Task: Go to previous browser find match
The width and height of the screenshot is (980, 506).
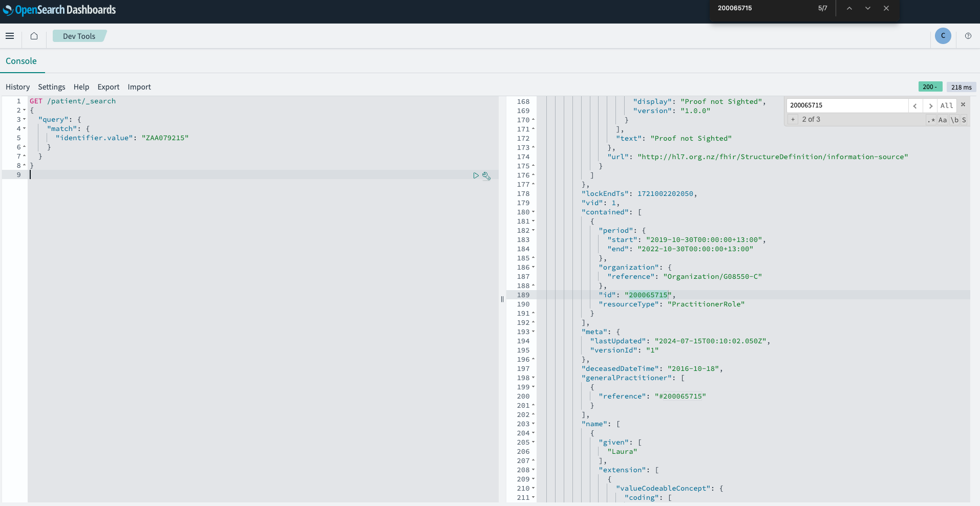Action: 849,8
